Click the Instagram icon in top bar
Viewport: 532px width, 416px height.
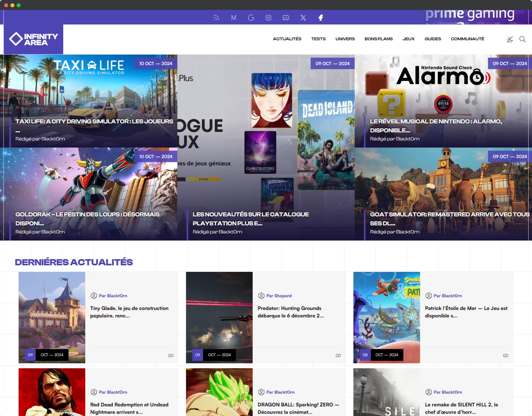pos(268,18)
